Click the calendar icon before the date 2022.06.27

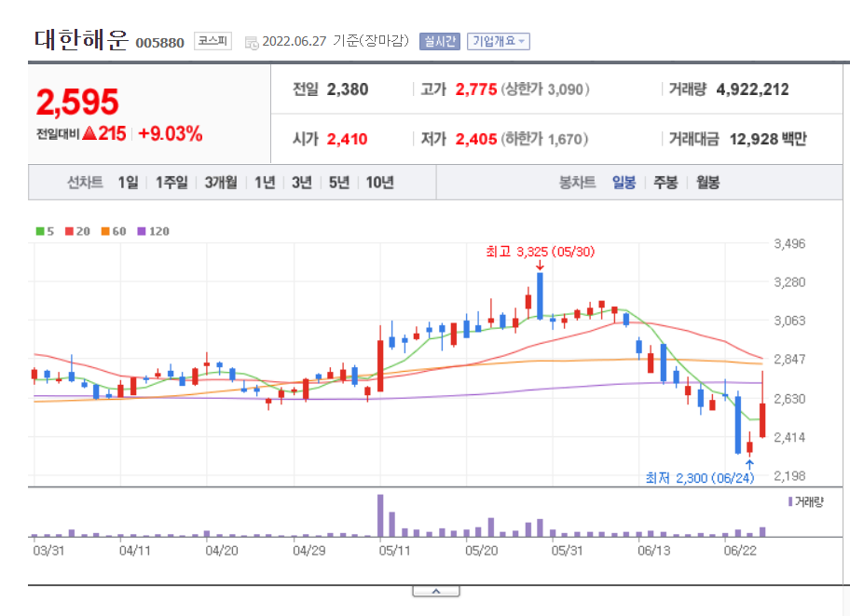pyautogui.click(x=252, y=43)
